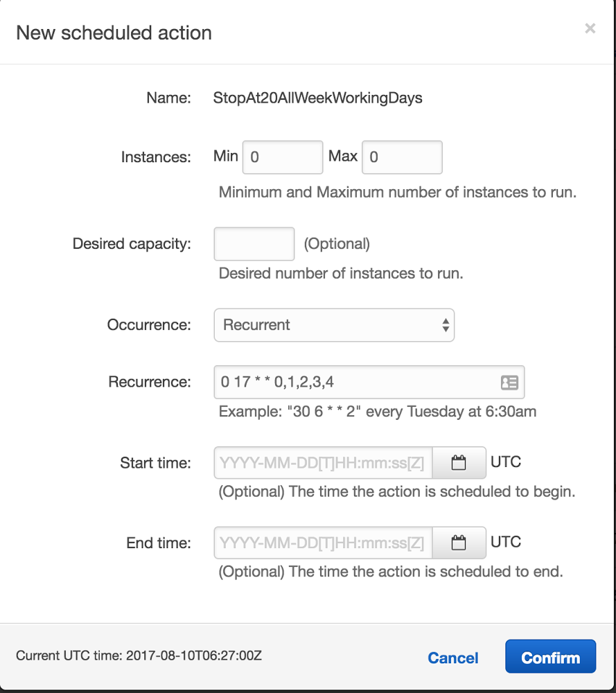Click the Cancel link

click(453, 658)
